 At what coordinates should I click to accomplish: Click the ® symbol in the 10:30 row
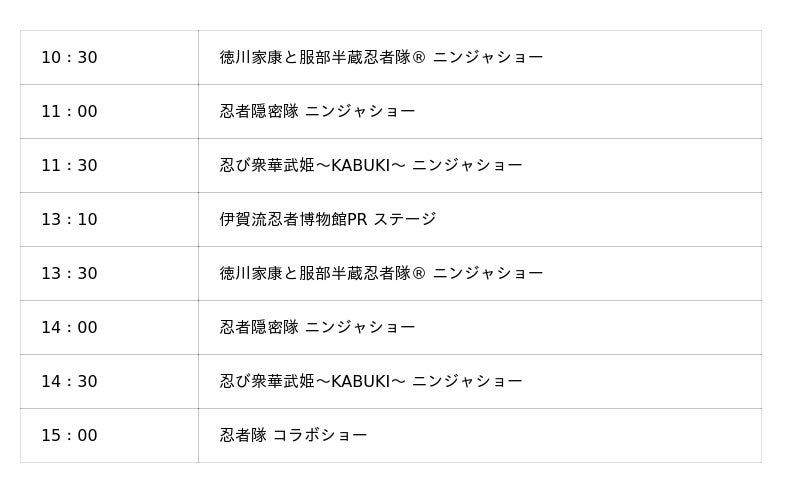point(419,58)
